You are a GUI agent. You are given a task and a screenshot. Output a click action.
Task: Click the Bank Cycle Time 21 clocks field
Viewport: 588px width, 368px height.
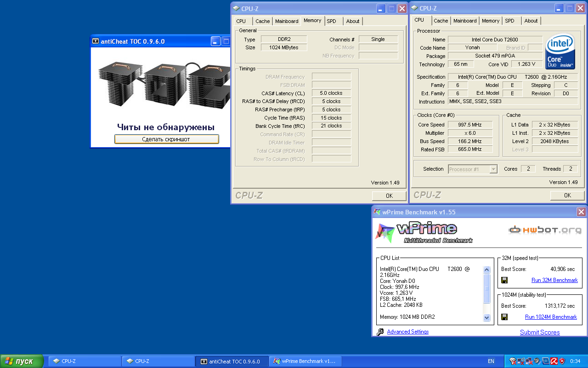(331, 126)
